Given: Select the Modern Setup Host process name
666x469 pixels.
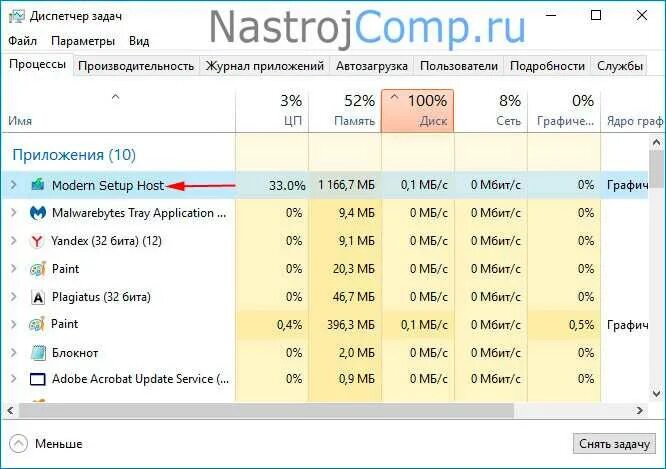Looking at the screenshot, I should (x=108, y=185).
